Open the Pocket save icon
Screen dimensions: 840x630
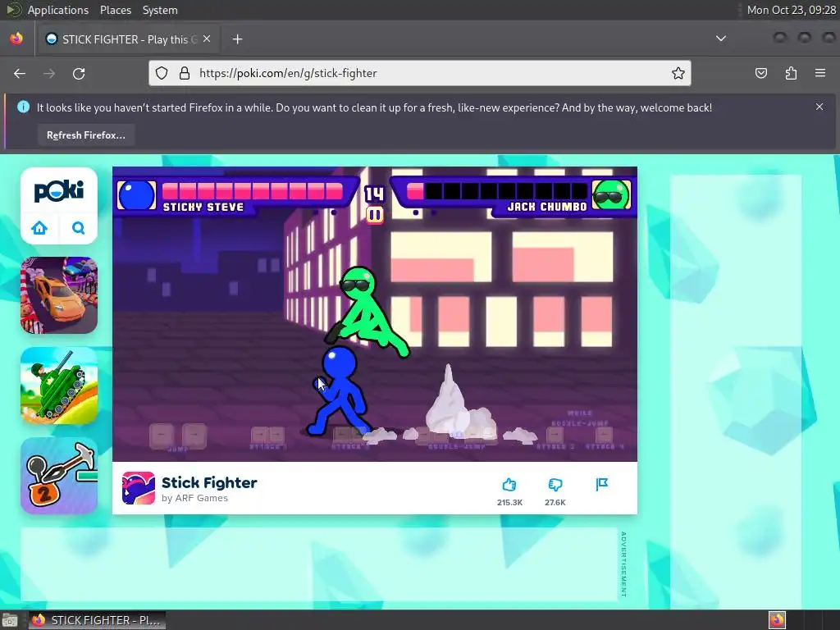coord(760,73)
